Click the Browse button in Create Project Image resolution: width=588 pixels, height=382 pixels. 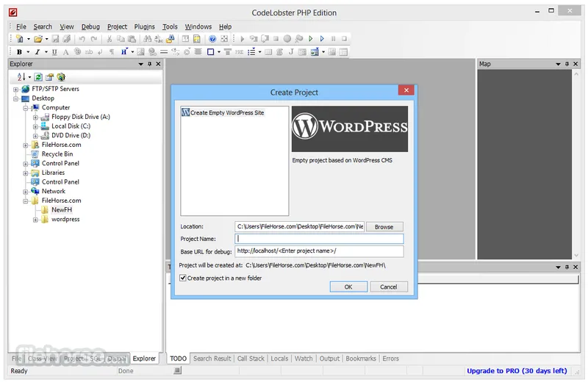coord(384,227)
